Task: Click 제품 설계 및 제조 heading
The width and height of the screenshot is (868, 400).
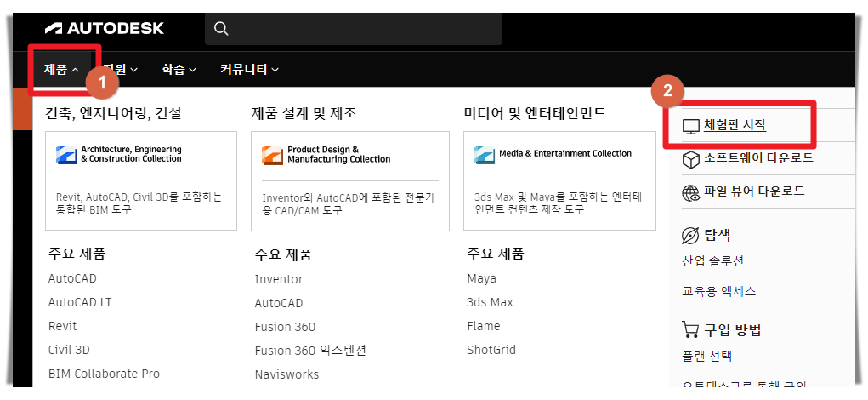Action: 304,113
